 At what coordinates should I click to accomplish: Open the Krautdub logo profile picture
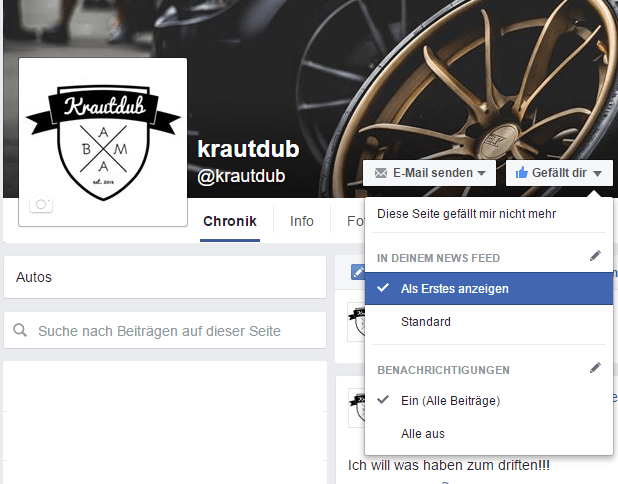pyautogui.click(x=103, y=142)
